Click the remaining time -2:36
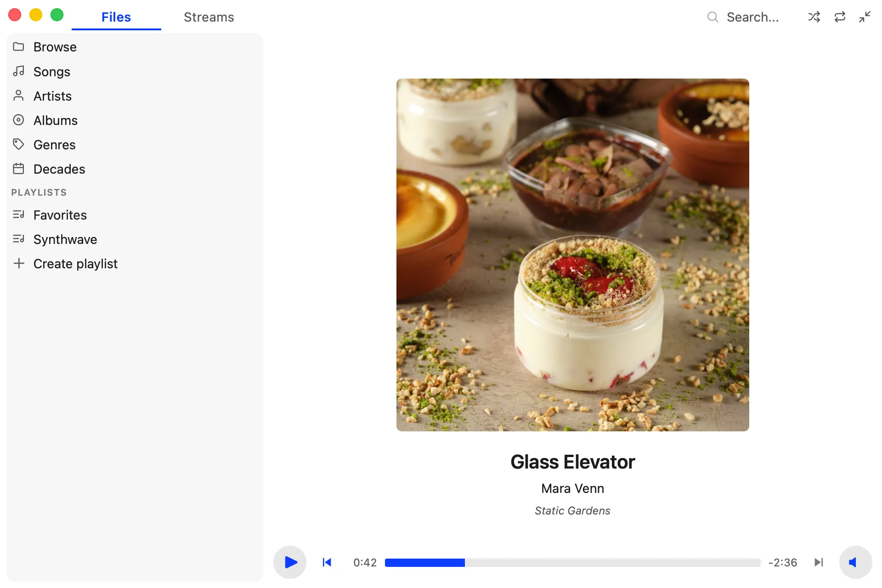882x588 pixels. coord(783,562)
